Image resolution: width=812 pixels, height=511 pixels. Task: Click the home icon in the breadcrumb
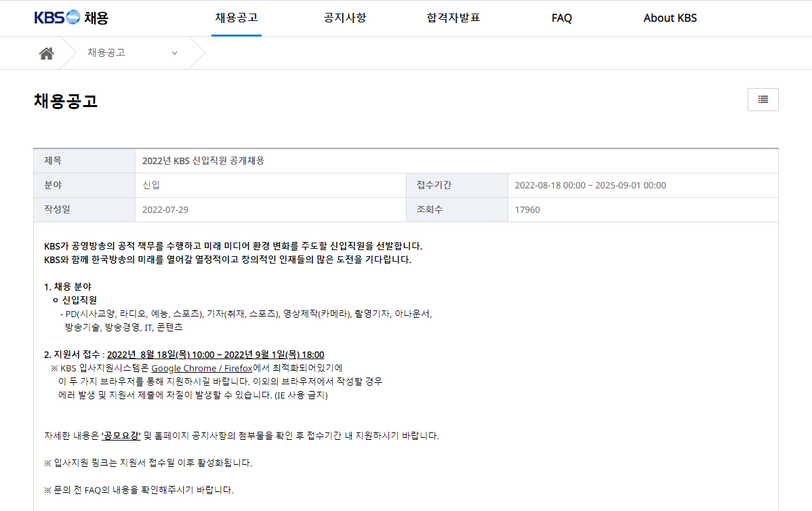click(x=46, y=52)
